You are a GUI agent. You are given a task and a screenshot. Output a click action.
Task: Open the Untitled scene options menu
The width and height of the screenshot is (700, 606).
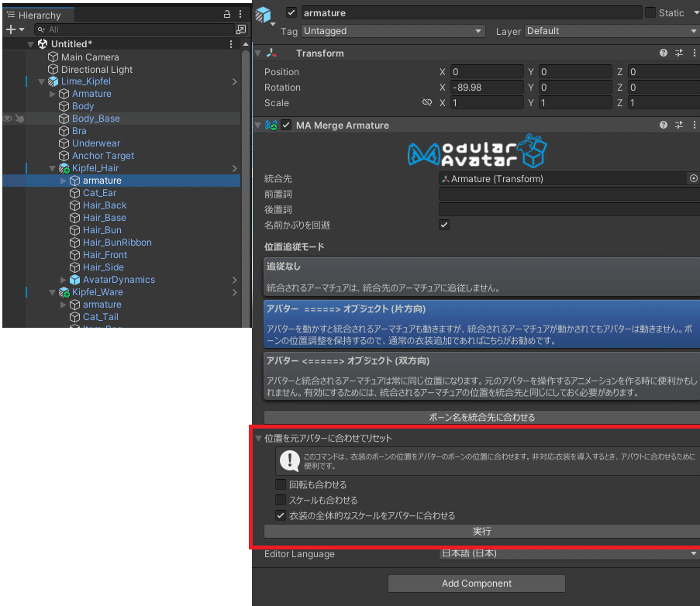point(230,43)
